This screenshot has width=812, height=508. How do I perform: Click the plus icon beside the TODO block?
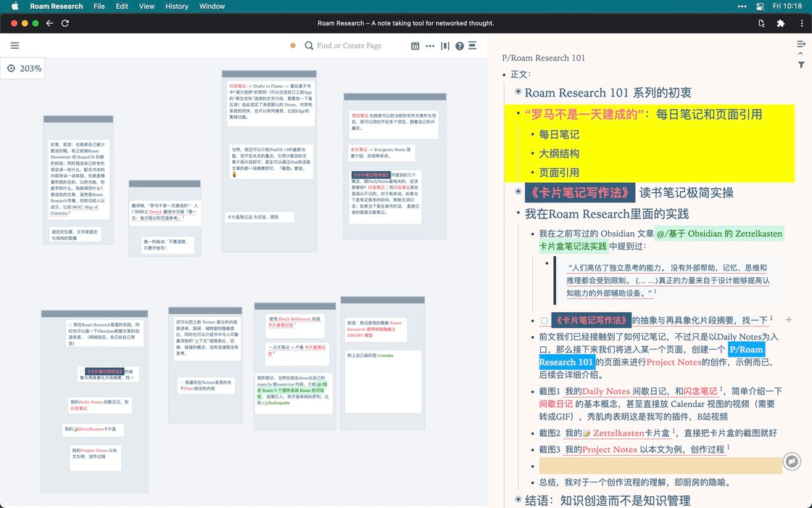[x=788, y=320]
